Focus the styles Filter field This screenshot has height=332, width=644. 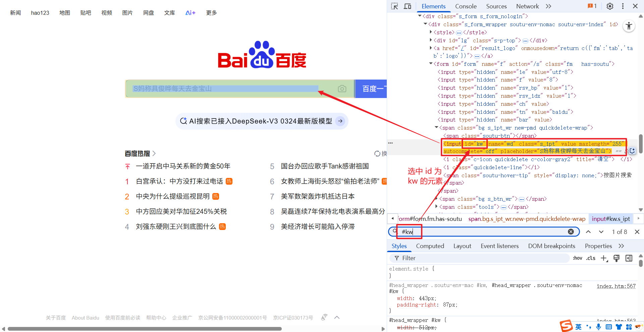480,258
